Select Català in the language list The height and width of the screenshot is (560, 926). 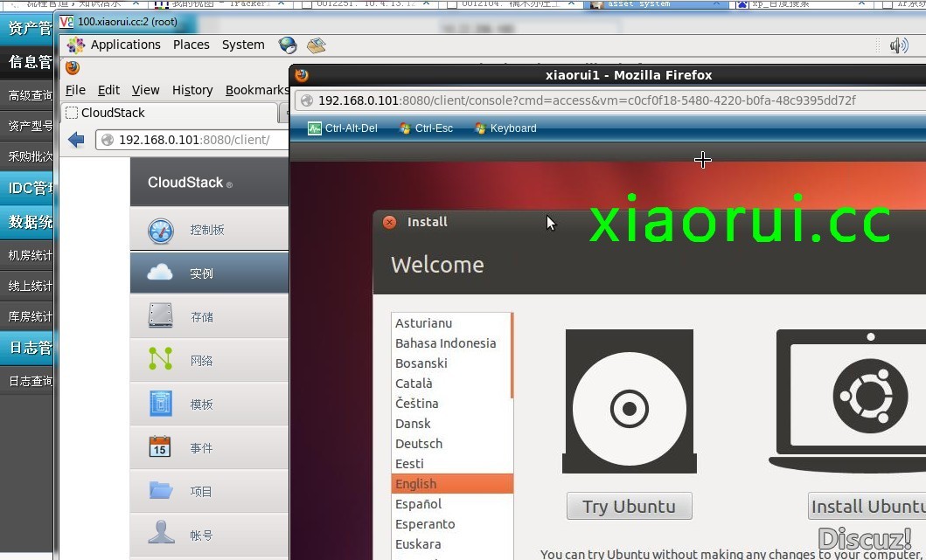pos(450,384)
